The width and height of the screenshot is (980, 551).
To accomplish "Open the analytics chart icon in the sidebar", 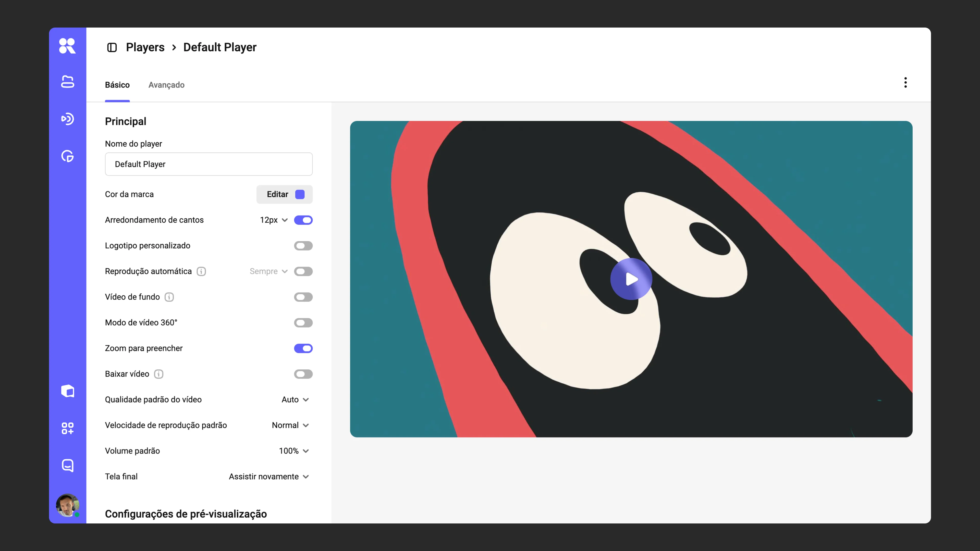I will (67, 156).
